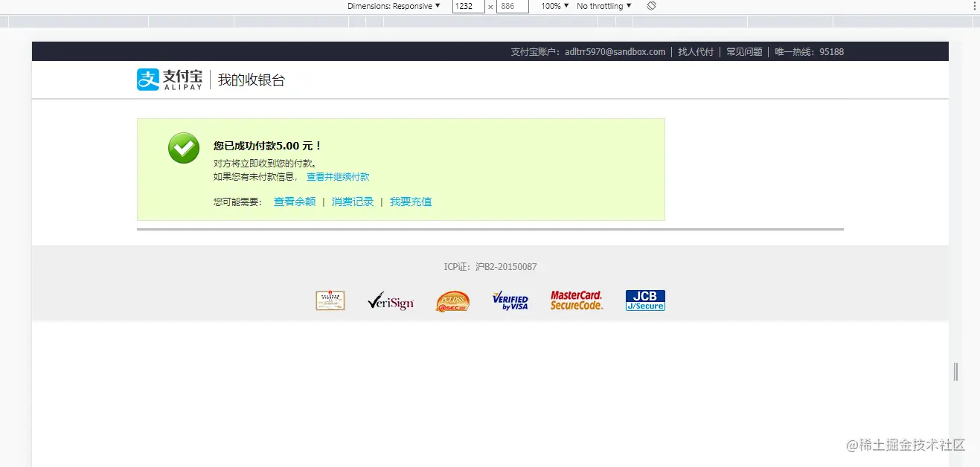Click the viewport height field showing 886
This screenshot has width=980, height=467.
[x=513, y=6]
